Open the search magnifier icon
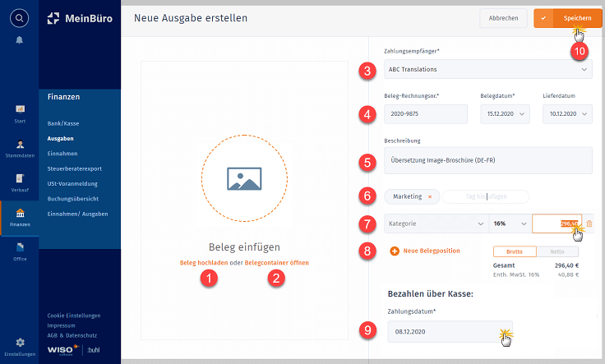The height and width of the screenshot is (364, 605). click(19, 18)
